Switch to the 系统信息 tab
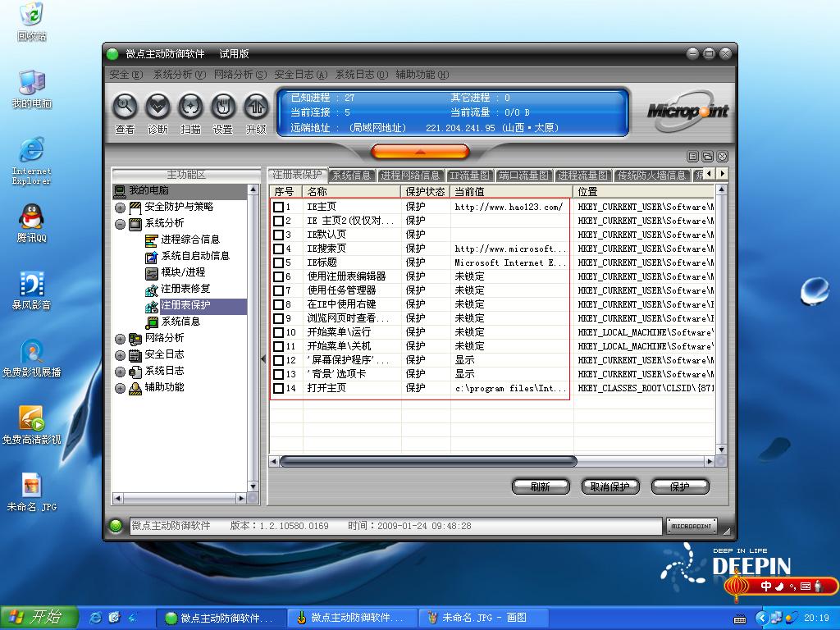Viewport: 840px width, 630px height. (x=351, y=176)
